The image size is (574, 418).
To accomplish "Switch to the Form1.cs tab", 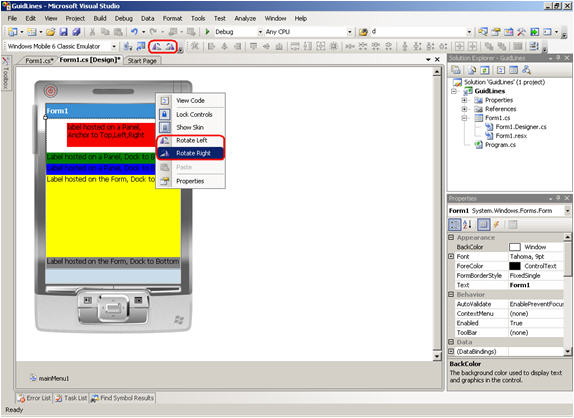I will pyautogui.click(x=39, y=60).
